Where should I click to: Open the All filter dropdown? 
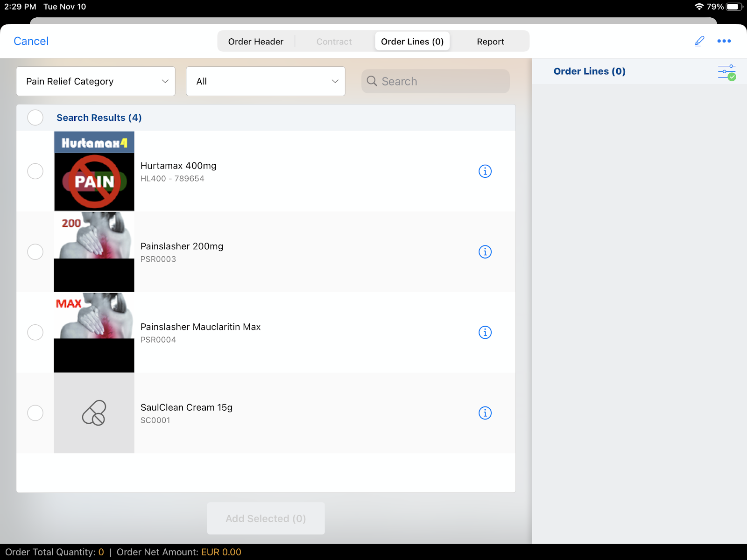[265, 81]
